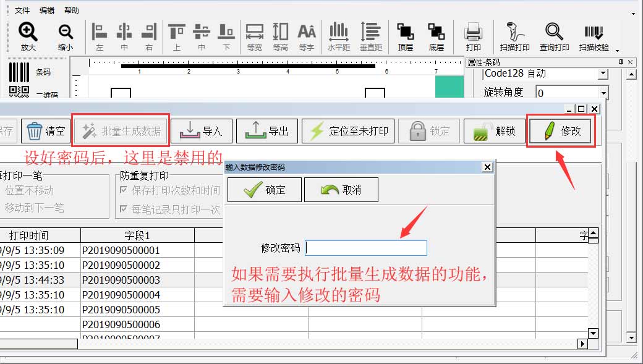Toggle 每笔记录只打印一次 checkbox
The image size is (643, 364).
pyautogui.click(x=124, y=210)
